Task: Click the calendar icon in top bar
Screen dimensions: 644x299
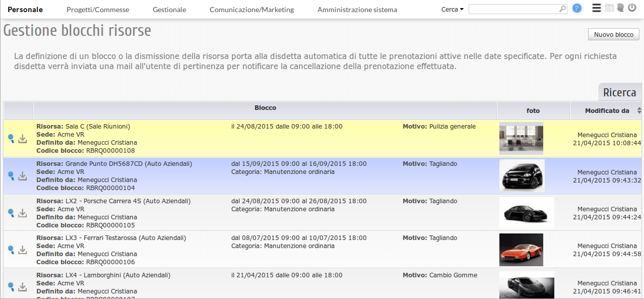Action: point(609,8)
